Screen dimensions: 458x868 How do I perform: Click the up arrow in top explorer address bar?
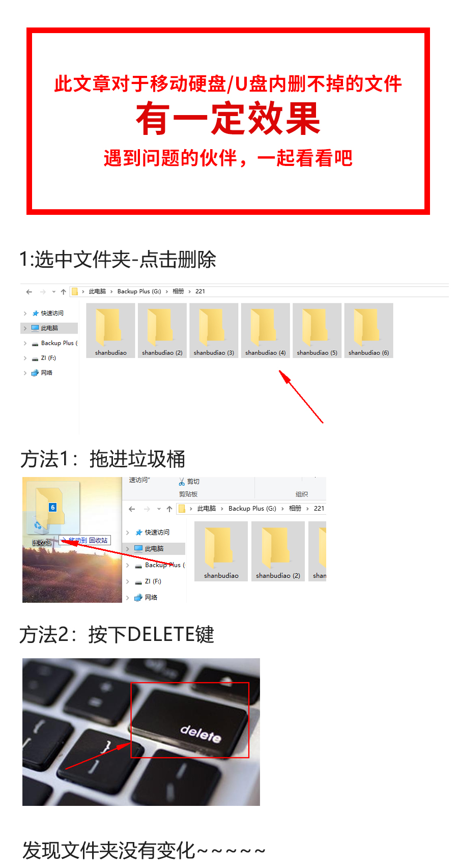[63, 292]
